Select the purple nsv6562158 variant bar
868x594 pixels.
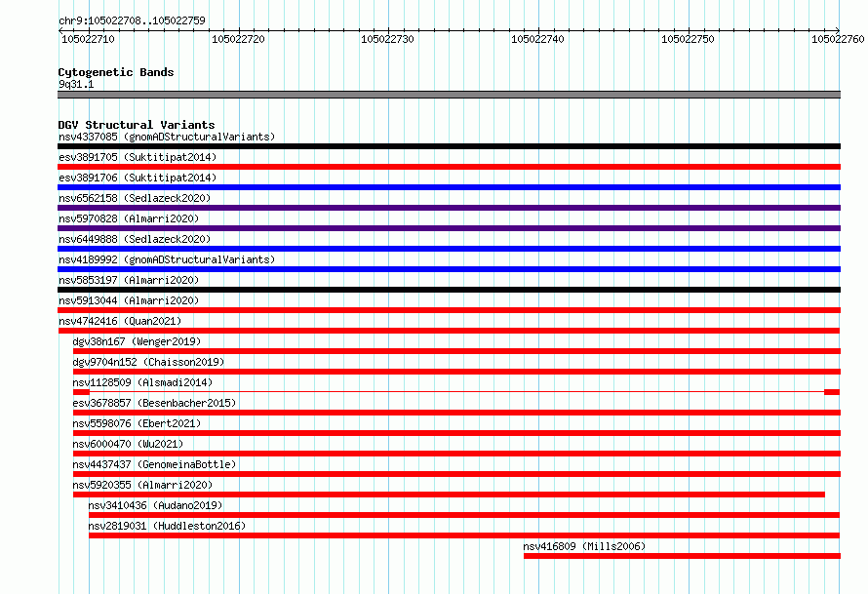point(449,208)
